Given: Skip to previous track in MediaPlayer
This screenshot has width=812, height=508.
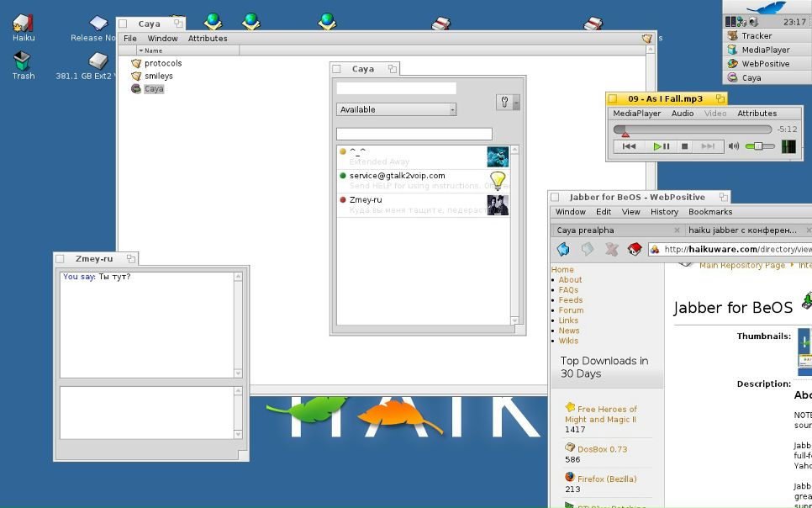Looking at the screenshot, I should [629, 146].
